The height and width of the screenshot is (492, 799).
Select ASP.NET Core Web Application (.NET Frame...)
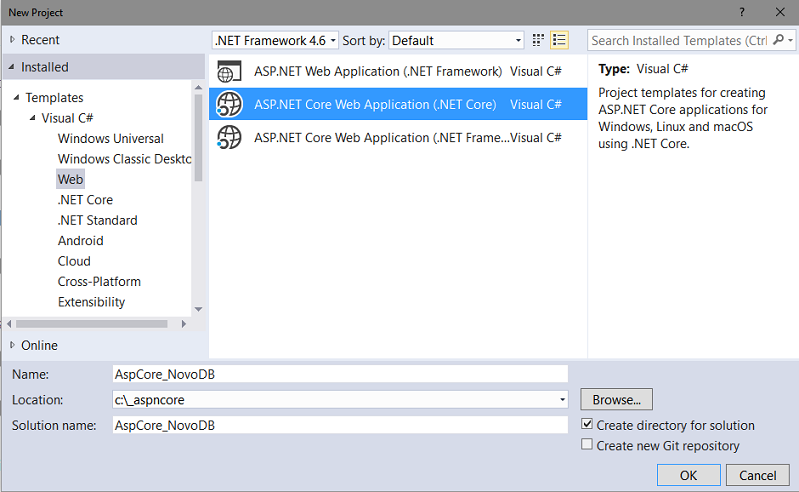click(x=398, y=138)
